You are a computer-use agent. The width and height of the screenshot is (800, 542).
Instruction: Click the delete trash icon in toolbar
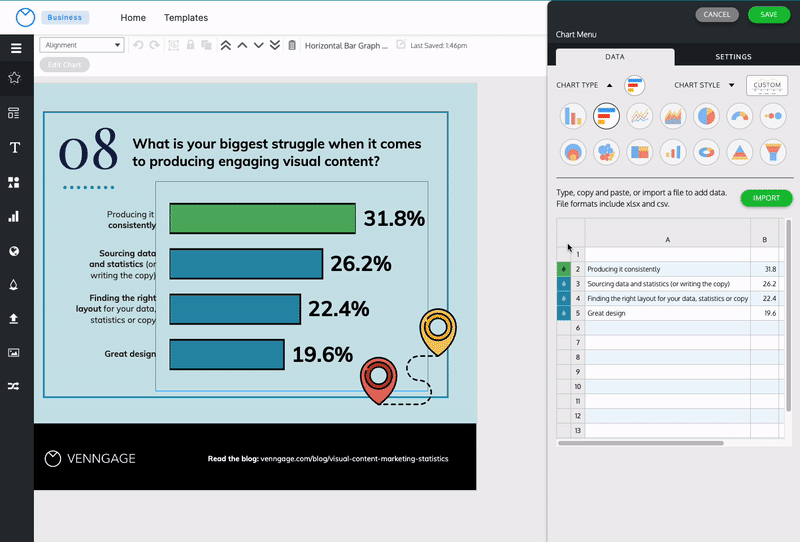292,45
